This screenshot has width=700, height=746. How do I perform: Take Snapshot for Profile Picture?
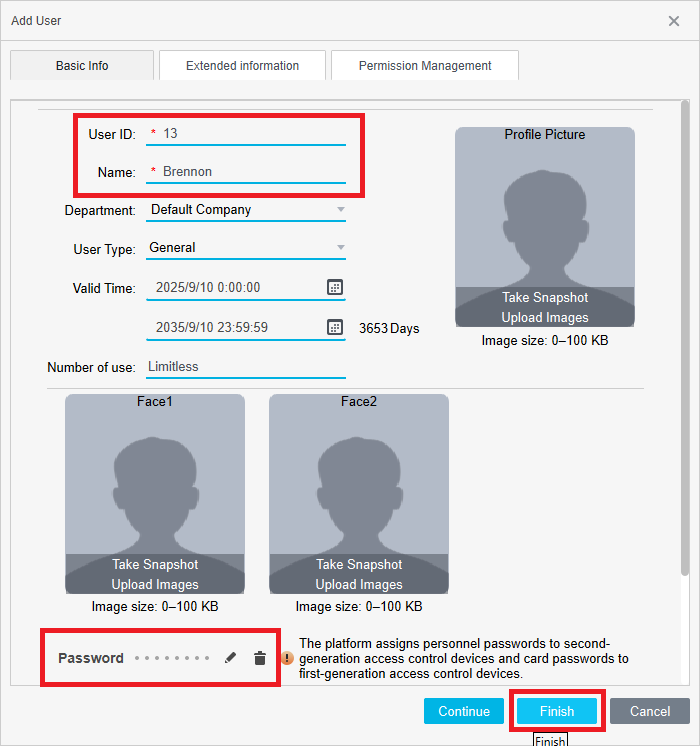(x=545, y=298)
